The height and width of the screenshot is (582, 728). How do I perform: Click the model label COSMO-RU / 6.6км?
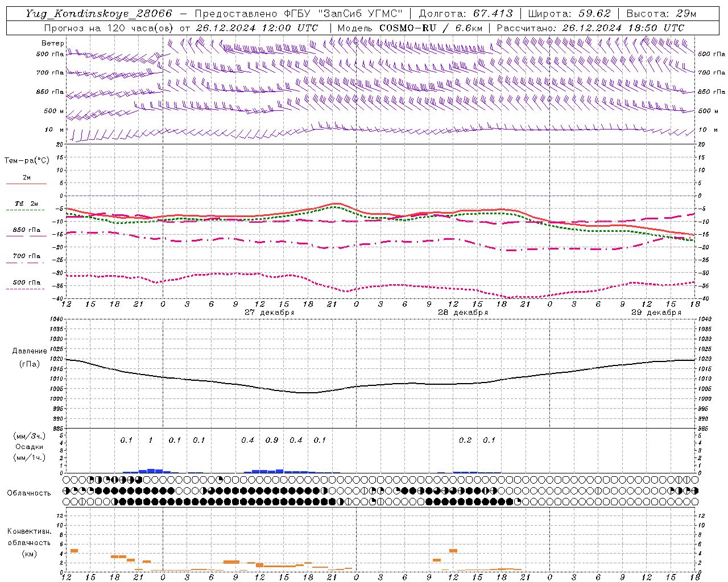tap(431, 28)
